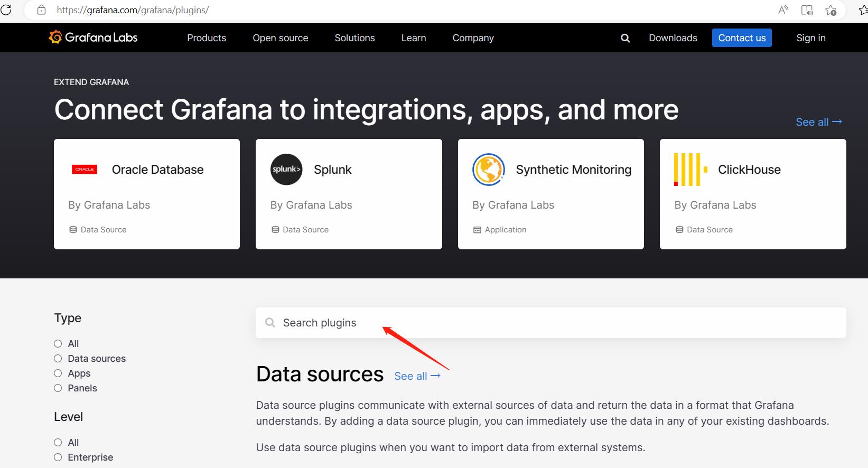
Task: Click the ClickHouse logo icon
Action: pyautogui.click(x=691, y=170)
